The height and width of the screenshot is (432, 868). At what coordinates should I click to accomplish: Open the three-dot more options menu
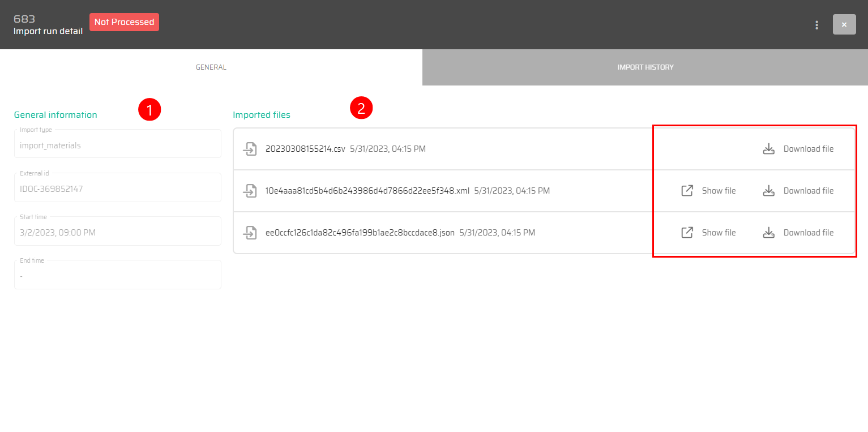coord(816,25)
